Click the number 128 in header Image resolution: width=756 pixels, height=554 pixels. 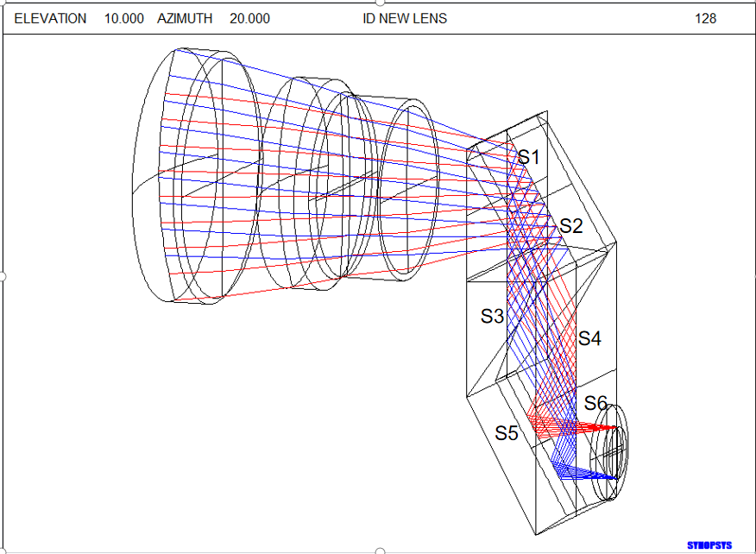coord(705,19)
